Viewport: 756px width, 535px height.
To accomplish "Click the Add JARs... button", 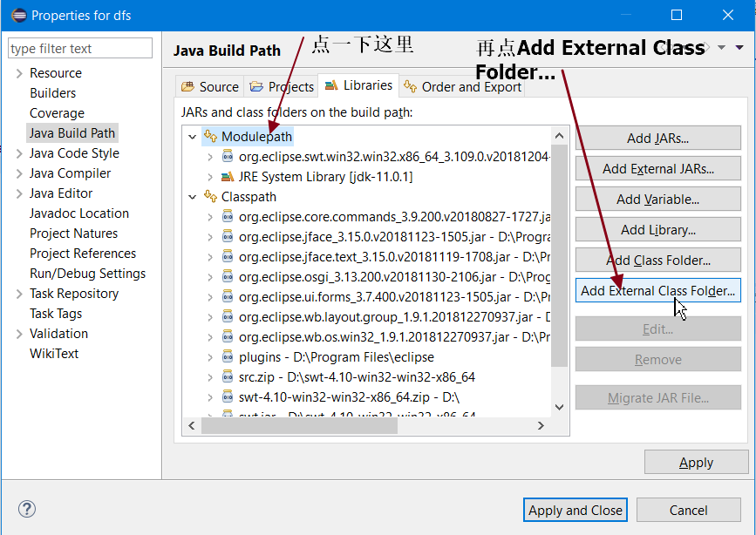I will click(x=658, y=139).
